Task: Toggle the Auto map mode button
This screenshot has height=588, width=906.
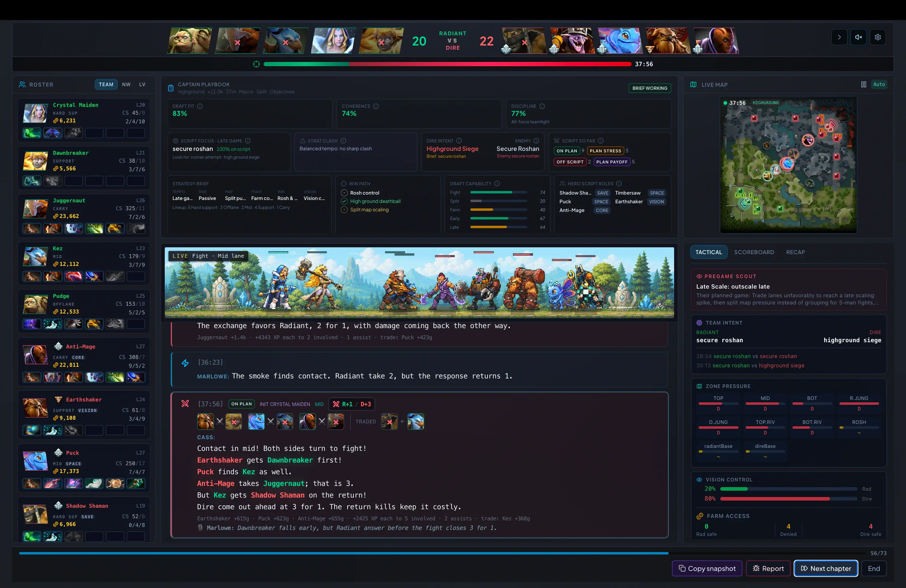Action: pyautogui.click(x=879, y=84)
